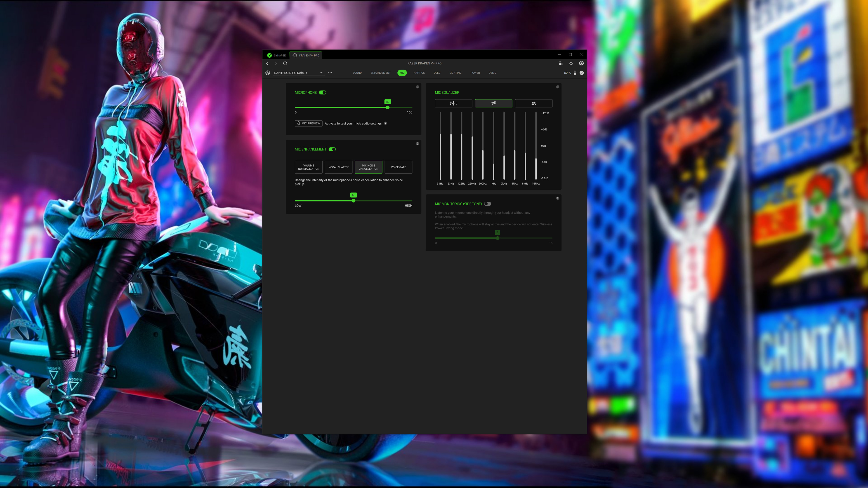Open help icon next to battery

pyautogui.click(x=582, y=73)
